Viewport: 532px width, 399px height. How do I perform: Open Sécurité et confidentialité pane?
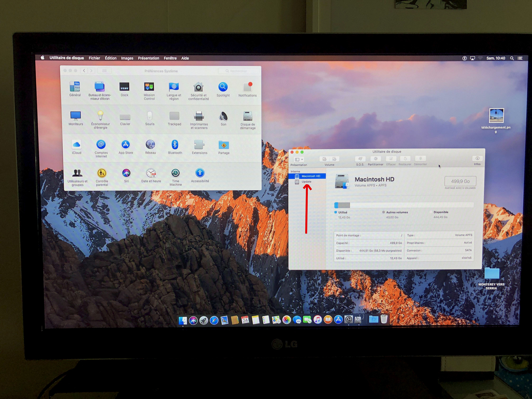pos(198,87)
